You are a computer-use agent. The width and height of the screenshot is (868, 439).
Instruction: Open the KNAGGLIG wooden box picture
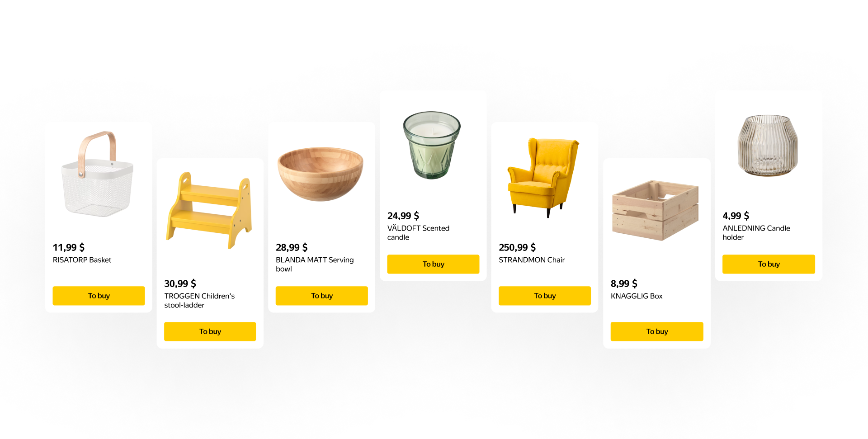coord(656,210)
